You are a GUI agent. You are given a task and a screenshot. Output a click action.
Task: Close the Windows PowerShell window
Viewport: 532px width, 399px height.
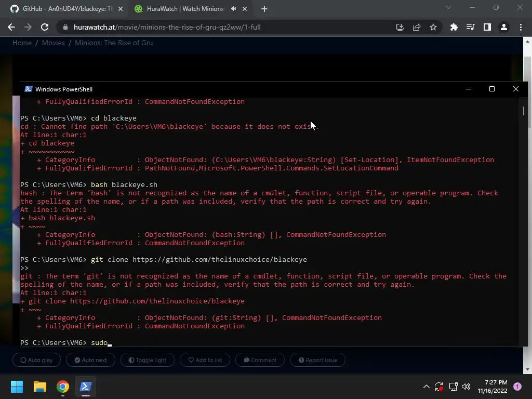coord(516,89)
